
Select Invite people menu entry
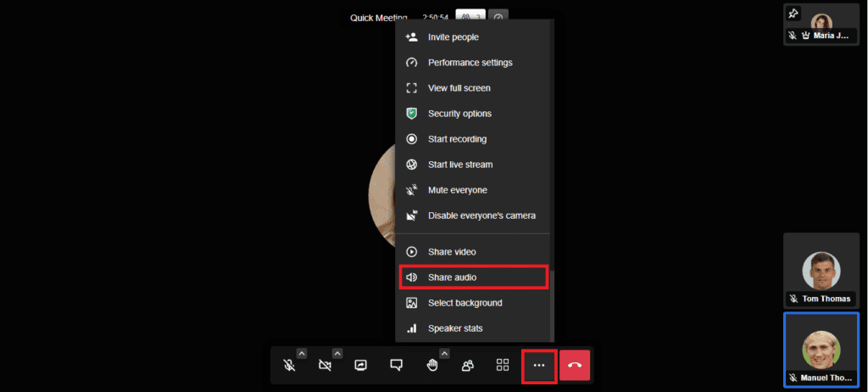point(473,37)
